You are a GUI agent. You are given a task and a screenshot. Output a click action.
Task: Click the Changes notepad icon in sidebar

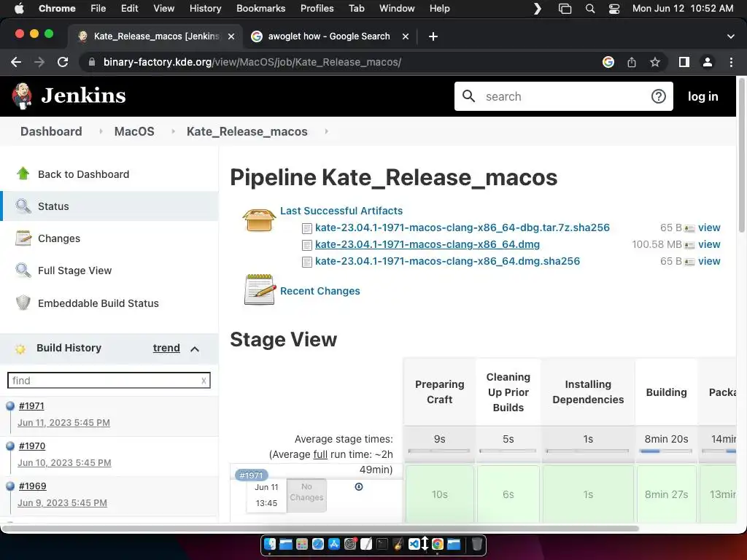click(x=23, y=238)
